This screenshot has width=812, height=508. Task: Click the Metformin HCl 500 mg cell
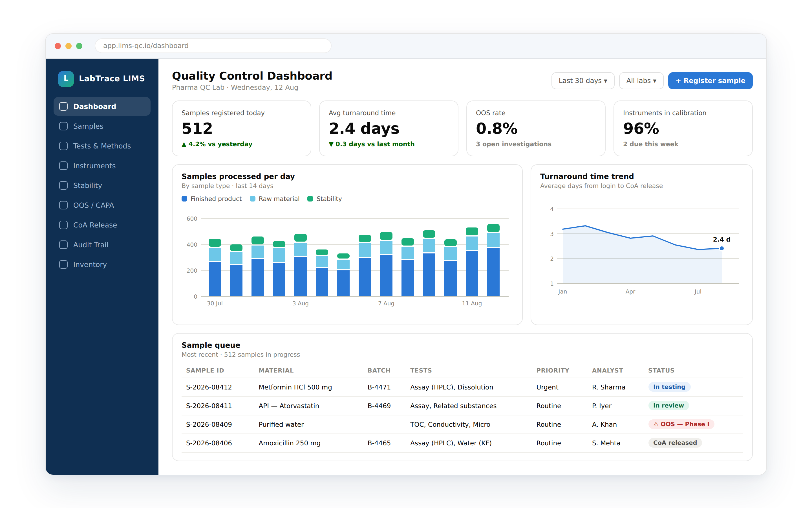[x=295, y=387]
